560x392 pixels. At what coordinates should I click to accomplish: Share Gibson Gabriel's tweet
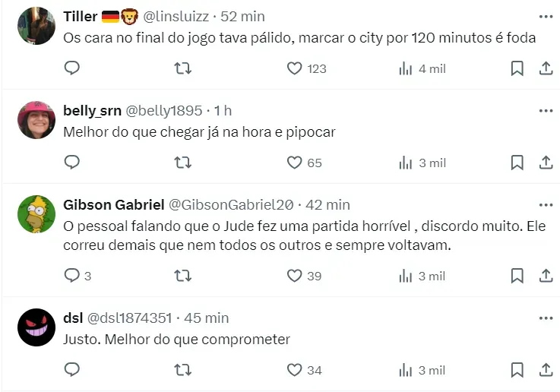point(545,276)
